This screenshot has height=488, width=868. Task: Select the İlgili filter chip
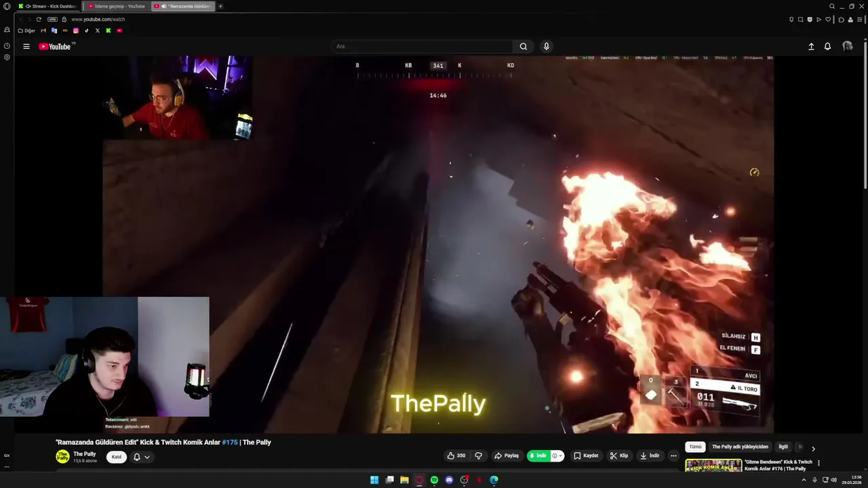[783, 447]
